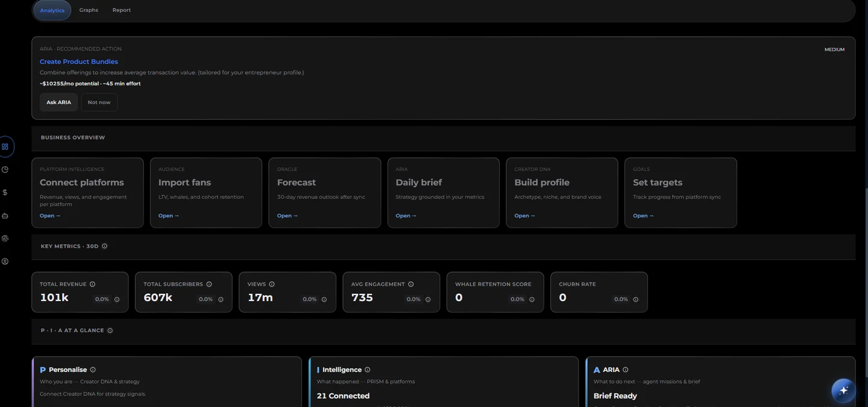Click the floating sparkle assistant button

pyautogui.click(x=843, y=390)
